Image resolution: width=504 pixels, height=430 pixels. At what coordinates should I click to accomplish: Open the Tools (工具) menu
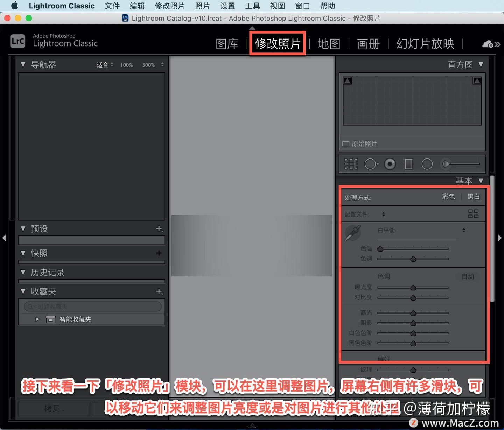click(252, 6)
